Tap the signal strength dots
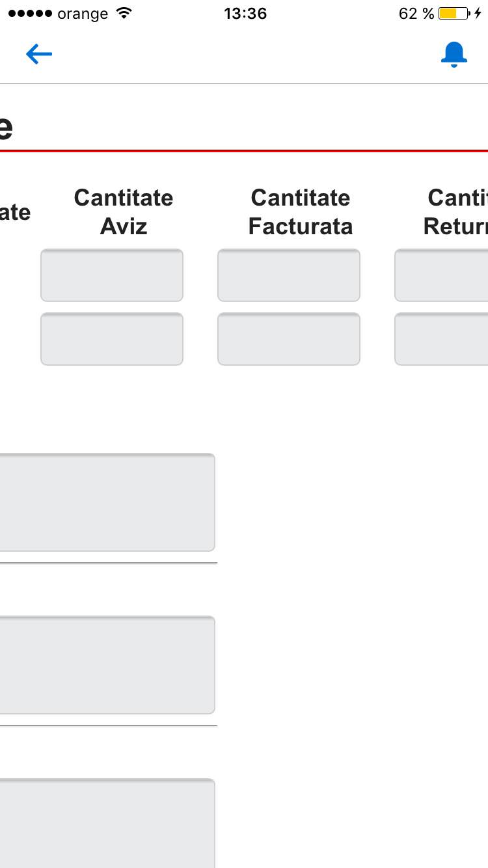 point(30,14)
